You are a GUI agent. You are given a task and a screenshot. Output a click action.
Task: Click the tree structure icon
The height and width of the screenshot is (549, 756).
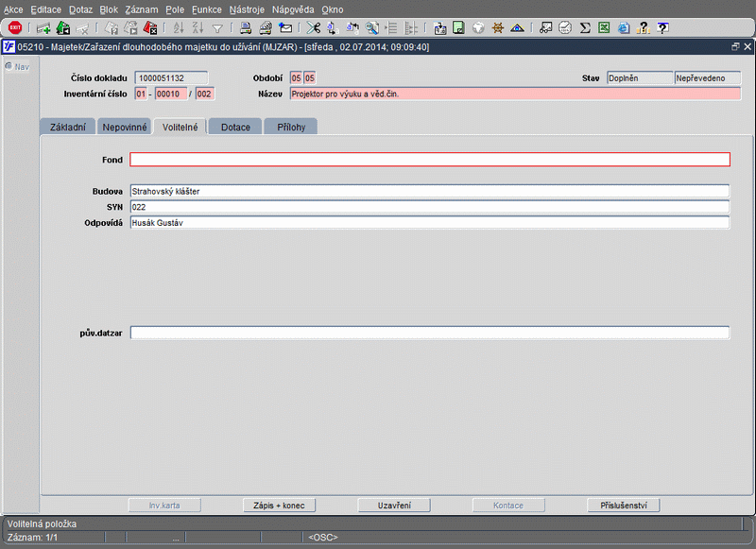(411, 28)
